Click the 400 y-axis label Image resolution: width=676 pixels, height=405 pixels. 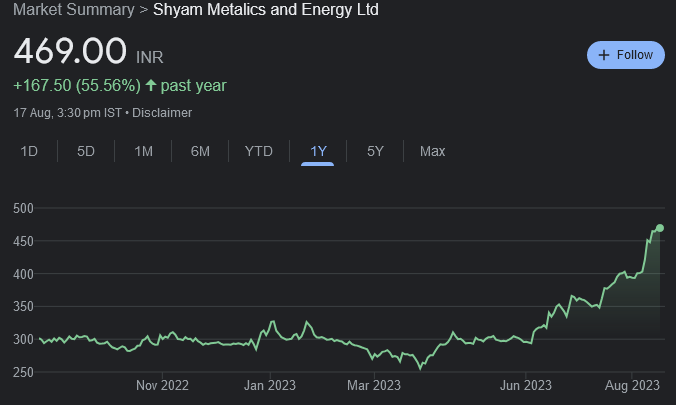[23, 274]
